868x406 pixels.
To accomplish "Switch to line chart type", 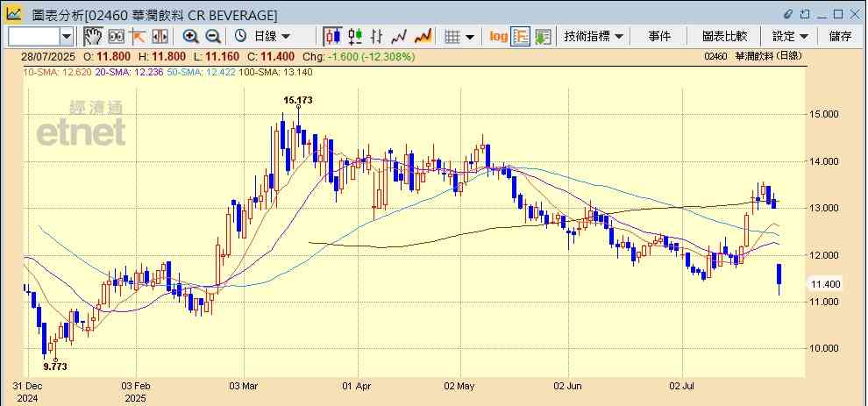I will coord(399,37).
